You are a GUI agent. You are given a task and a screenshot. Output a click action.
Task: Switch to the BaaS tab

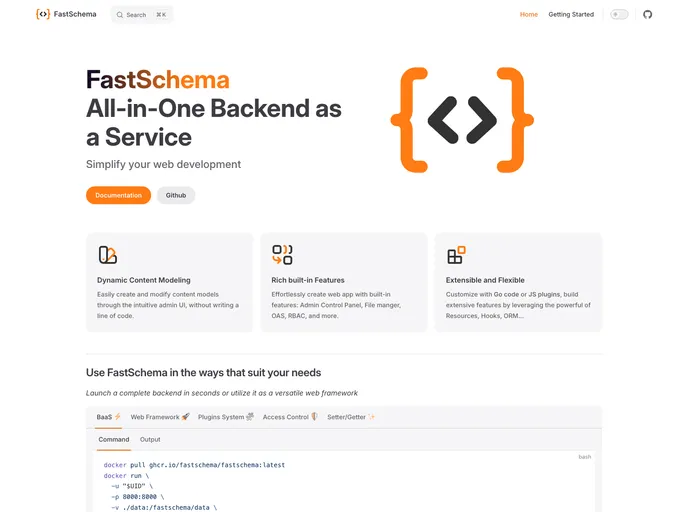(108, 417)
